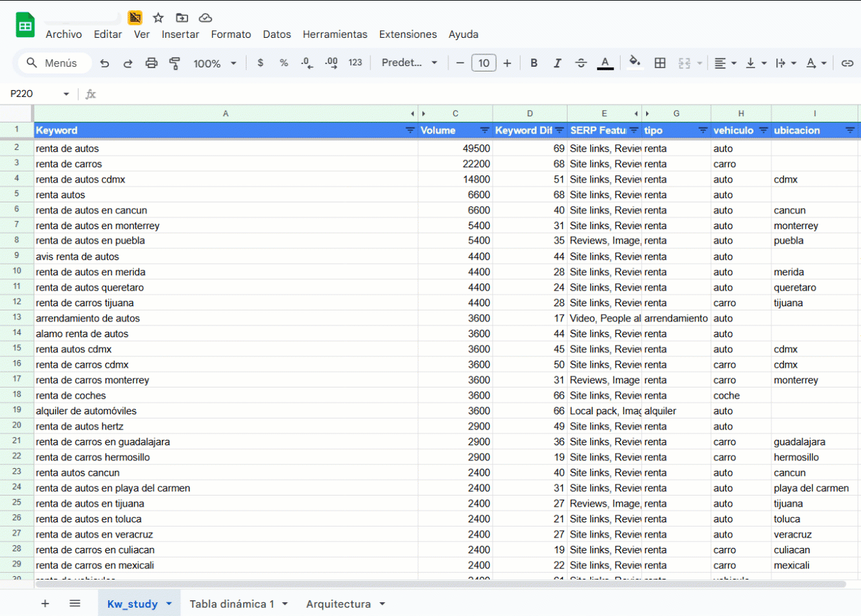Toggle bold formatting
Screen dimensions: 861x616
[534, 63]
